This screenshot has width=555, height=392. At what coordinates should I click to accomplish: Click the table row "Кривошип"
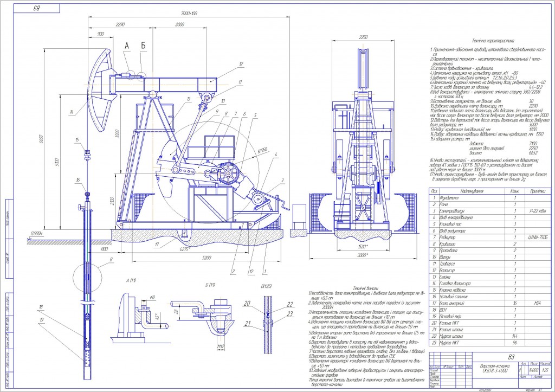point(490,244)
